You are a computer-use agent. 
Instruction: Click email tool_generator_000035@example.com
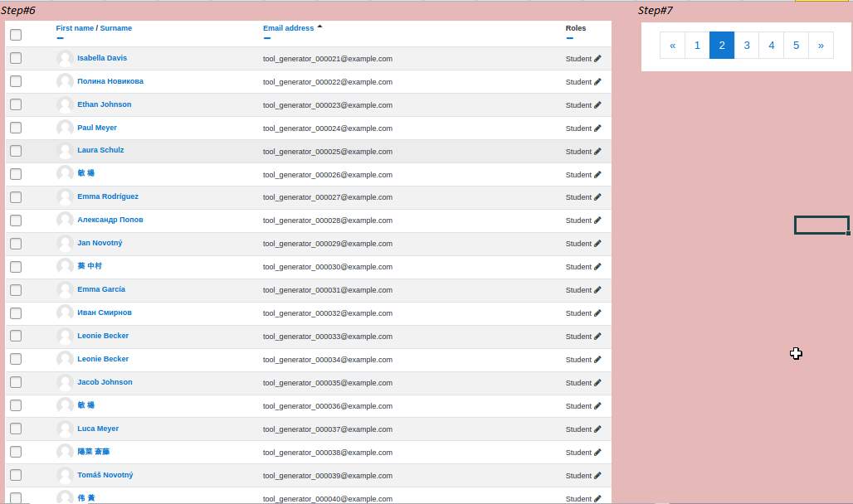click(x=328, y=383)
